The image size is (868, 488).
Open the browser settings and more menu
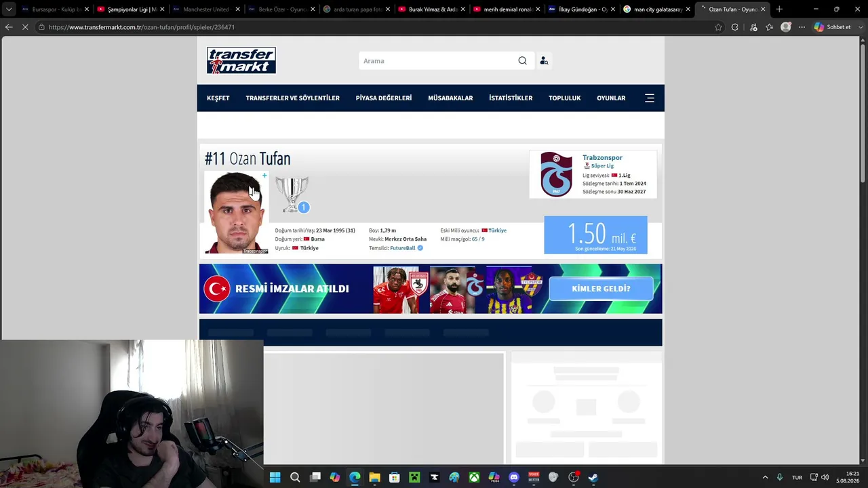[802, 27]
